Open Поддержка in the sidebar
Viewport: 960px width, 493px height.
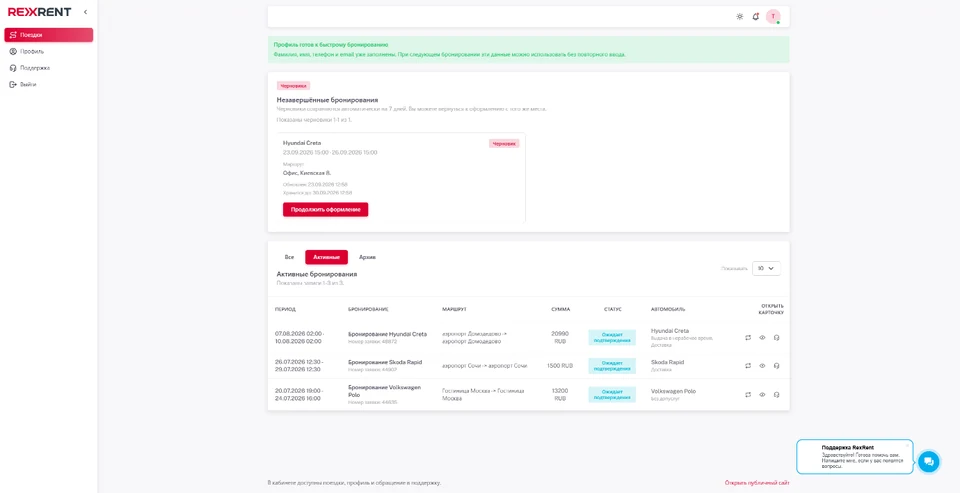coord(48,68)
